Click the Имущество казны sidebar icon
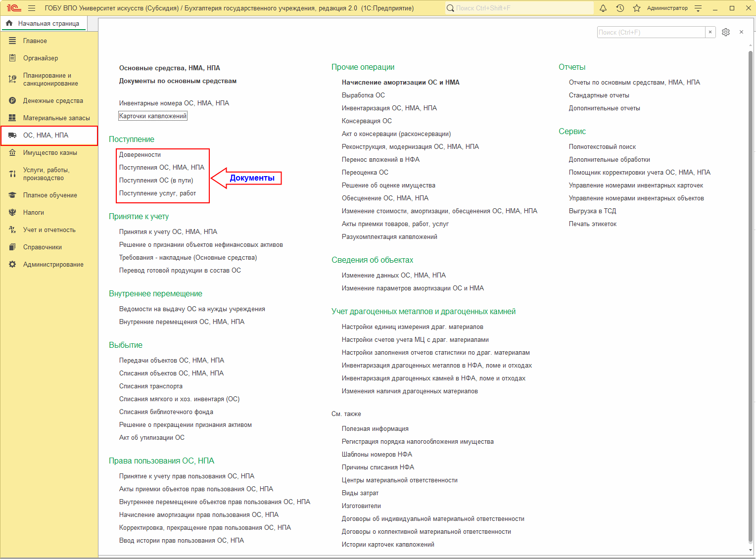The height and width of the screenshot is (559, 756). coord(12,152)
